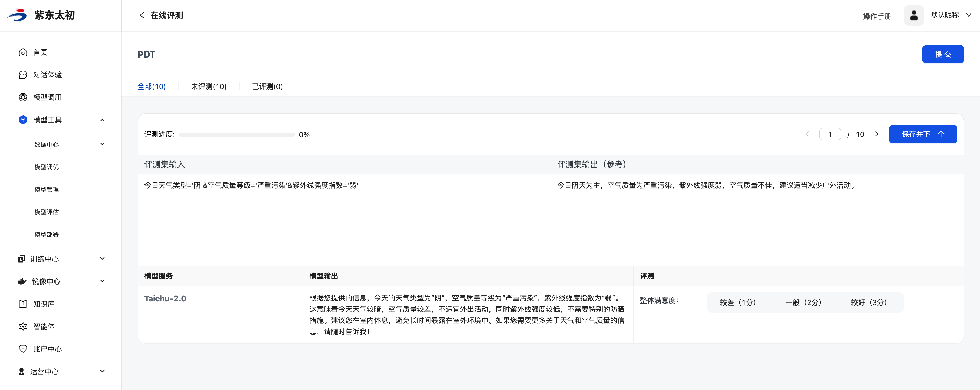
Task: Click the home icon beside 首页
Action: [23, 52]
